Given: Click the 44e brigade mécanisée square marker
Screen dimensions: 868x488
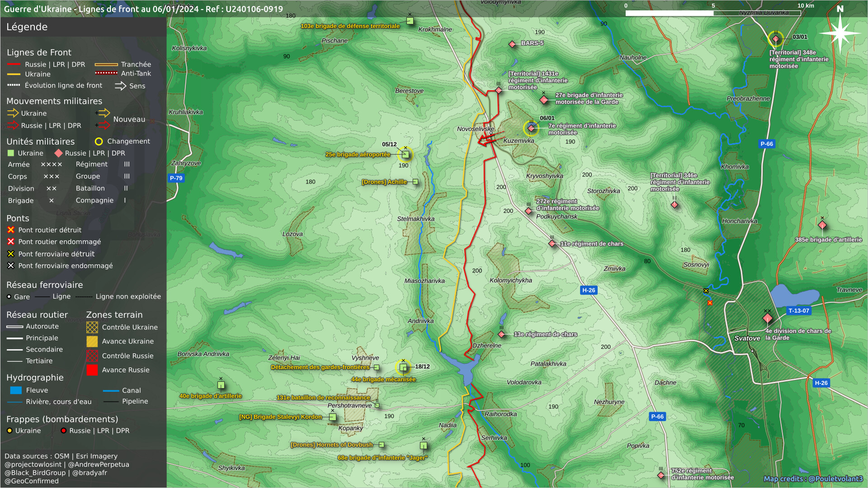Looking at the screenshot, I should tap(403, 367).
